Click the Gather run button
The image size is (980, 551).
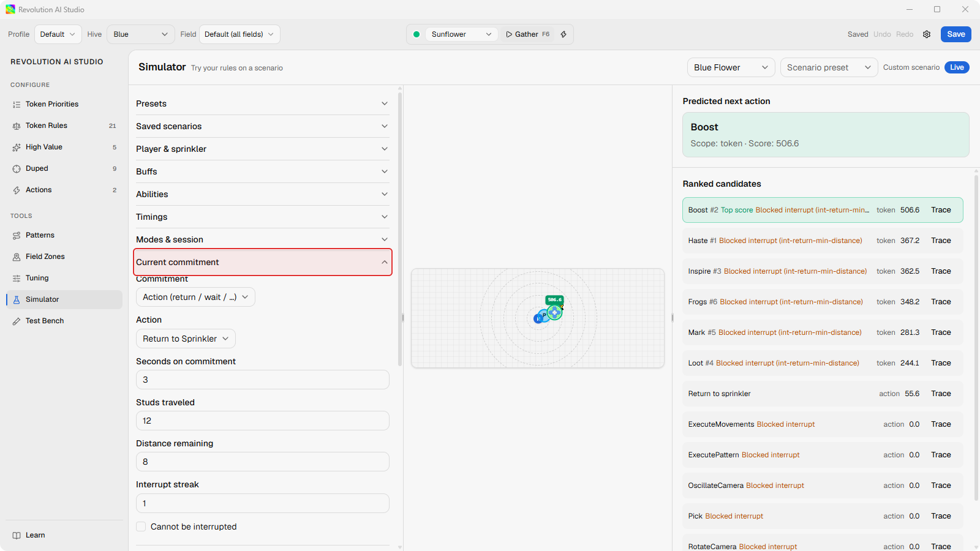pyautogui.click(x=527, y=34)
